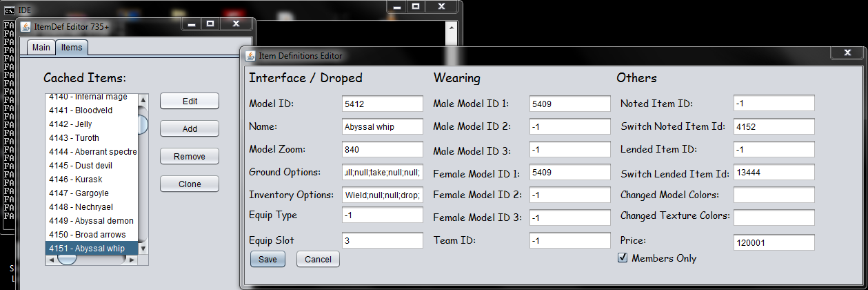Select 4148 - Nechryael item

click(92, 206)
